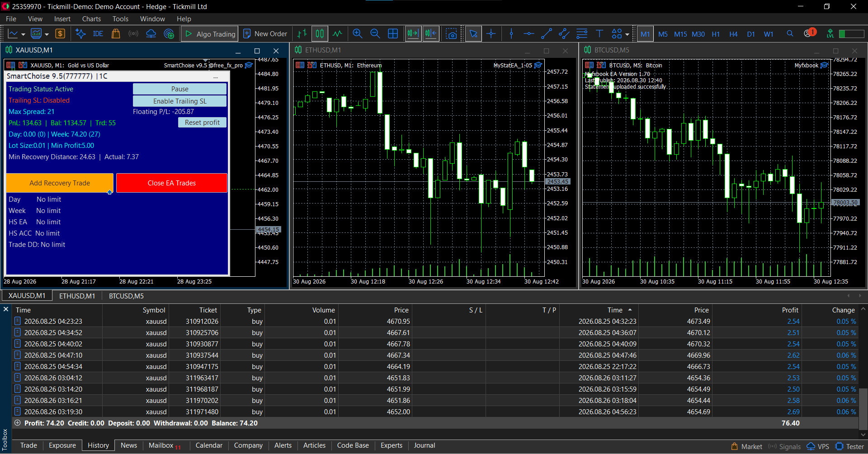Open the Charts menu
The width and height of the screenshot is (868, 454).
point(91,19)
